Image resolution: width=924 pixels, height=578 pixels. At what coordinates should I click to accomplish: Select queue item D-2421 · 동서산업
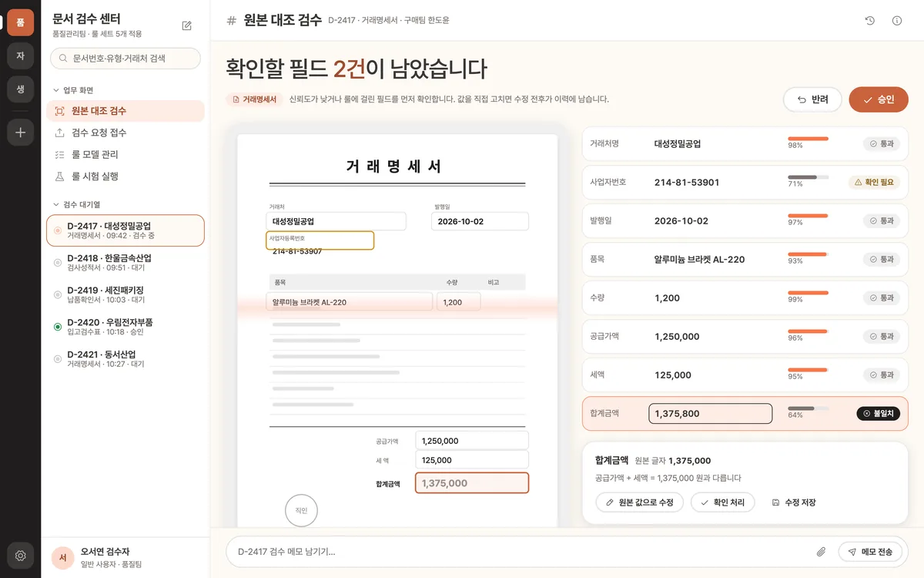tap(126, 358)
